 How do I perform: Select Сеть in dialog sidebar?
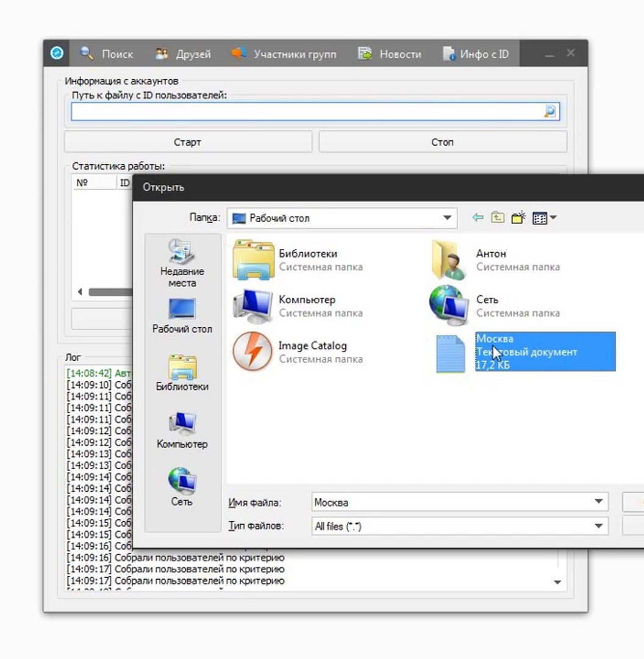[182, 488]
